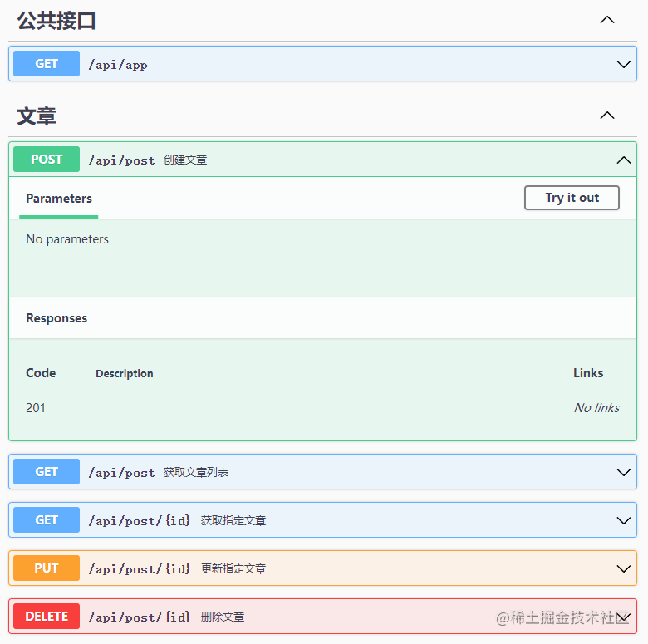Click the 更新指定文章 summary text
The image size is (648, 644).
tap(233, 569)
